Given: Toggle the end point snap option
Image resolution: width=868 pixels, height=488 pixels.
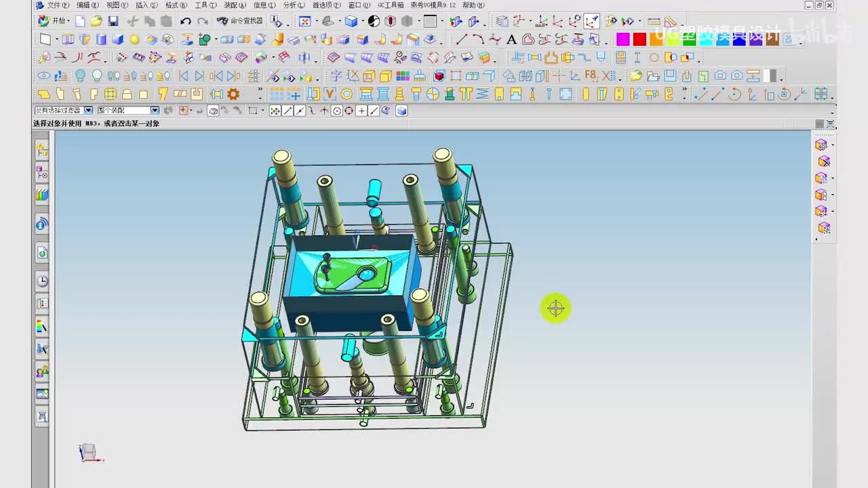Looking at the screenshot, I should [288, 110].
